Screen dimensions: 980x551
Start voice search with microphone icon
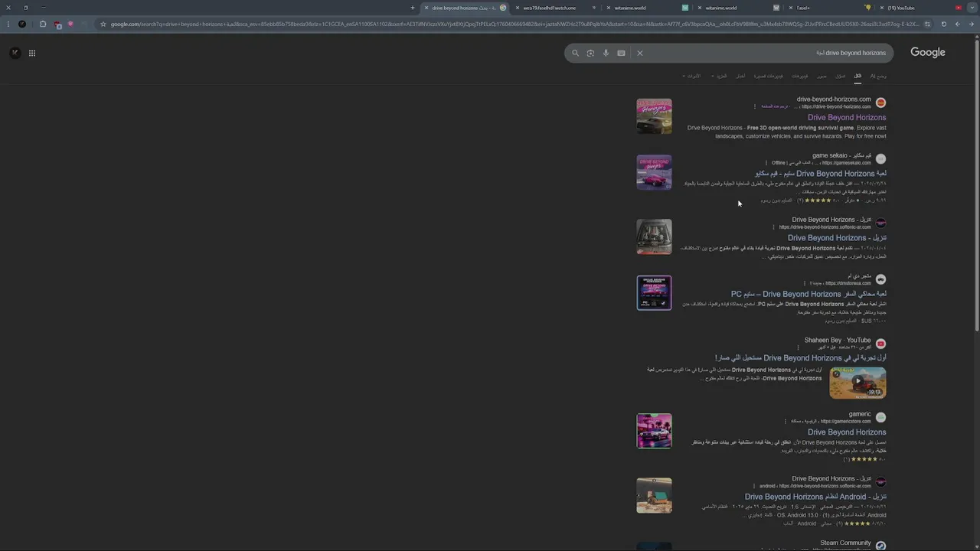pos(606,53)
